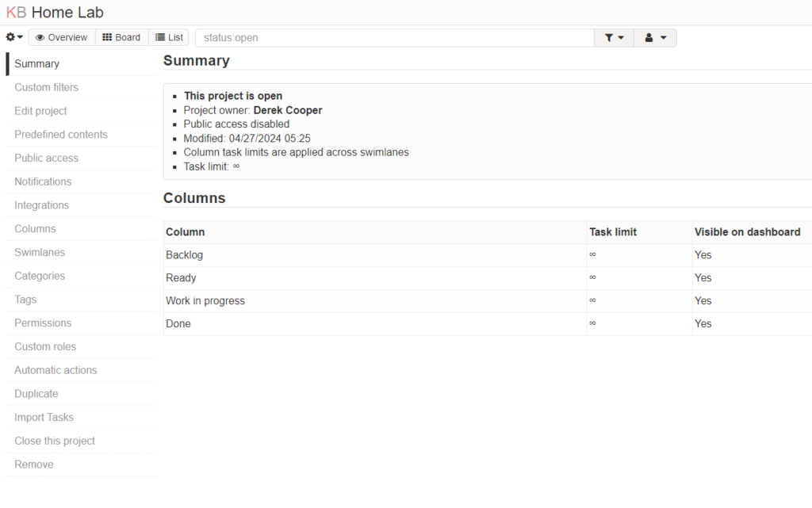Open Automatic actions settings
This screenshot has width=812, height=508.
click(55, 370)
